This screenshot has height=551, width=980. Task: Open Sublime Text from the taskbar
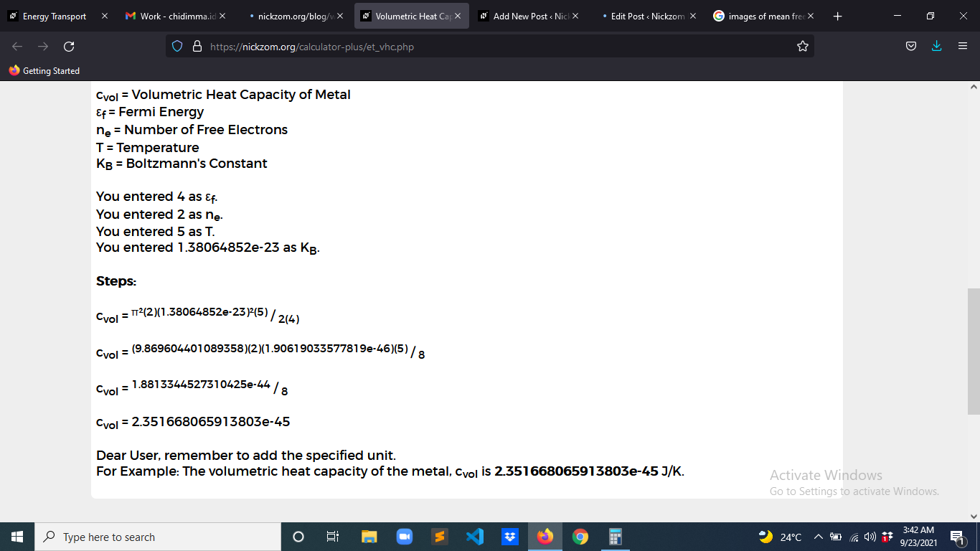(439, 537)
